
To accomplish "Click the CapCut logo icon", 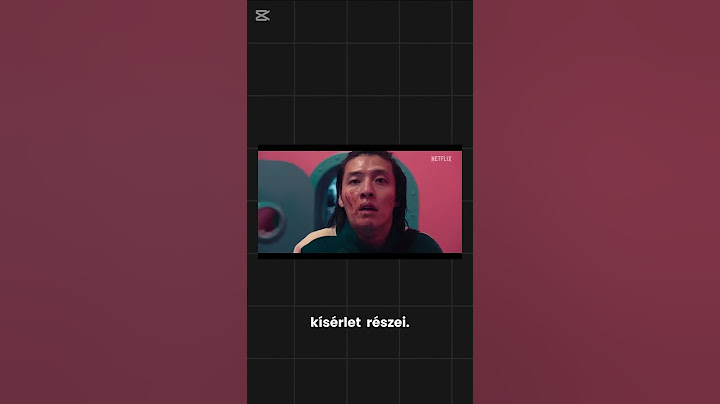I will 263,16.
